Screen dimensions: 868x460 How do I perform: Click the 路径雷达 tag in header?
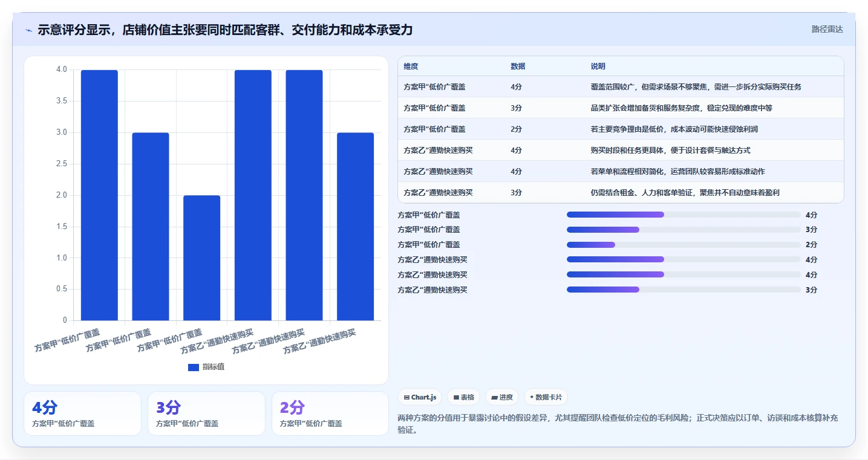pos(827,29)
